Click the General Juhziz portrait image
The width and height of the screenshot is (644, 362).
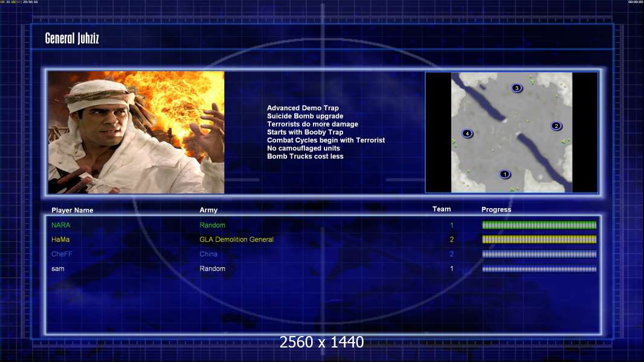coord(137,132)
